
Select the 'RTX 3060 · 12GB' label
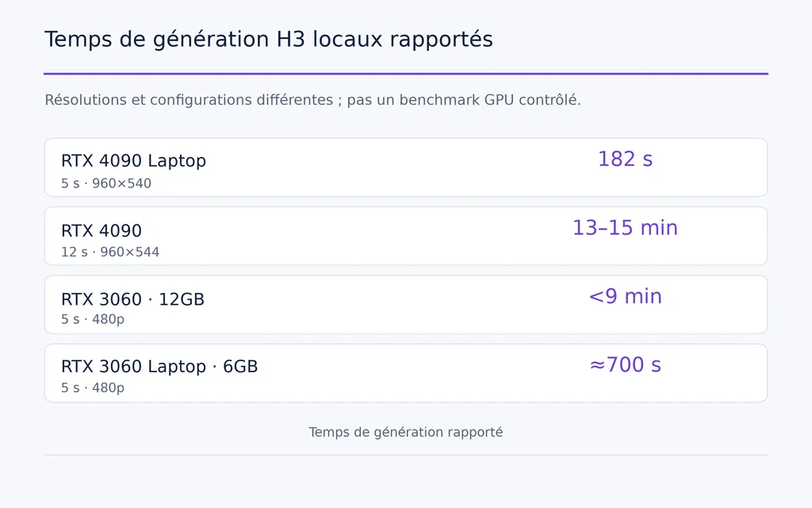pyautogui.click(x=132, y=299)
